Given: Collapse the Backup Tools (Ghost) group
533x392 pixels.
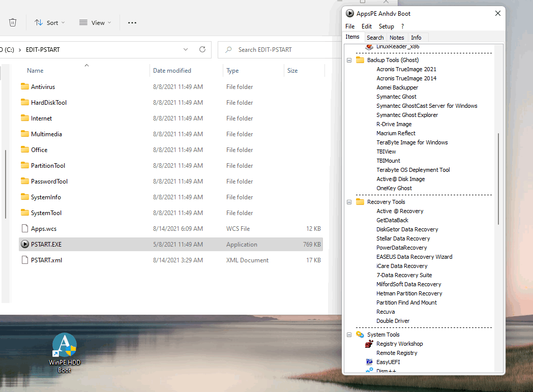Looking at the screenshot, I should 349,60.
